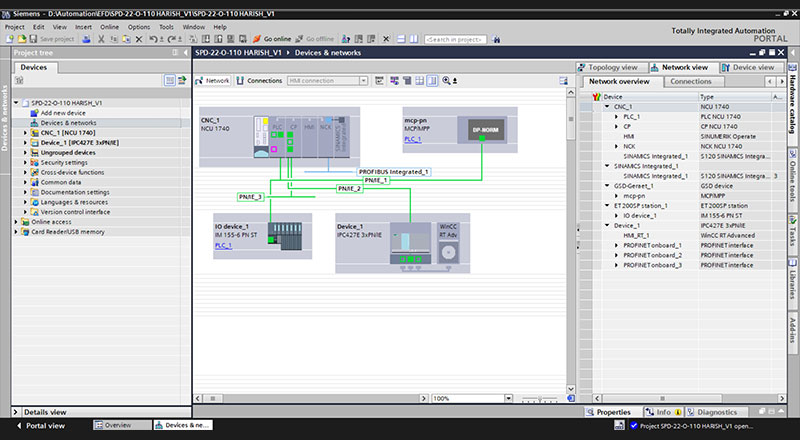This screenshot has height=440, width=800.
Task: Toggle Connections mode button
Action: [x=259, y=81]
